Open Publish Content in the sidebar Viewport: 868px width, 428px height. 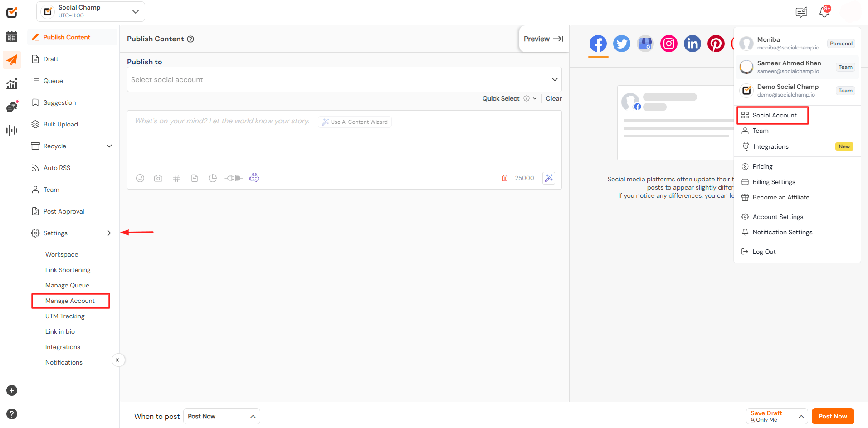(x=73, y=37)
